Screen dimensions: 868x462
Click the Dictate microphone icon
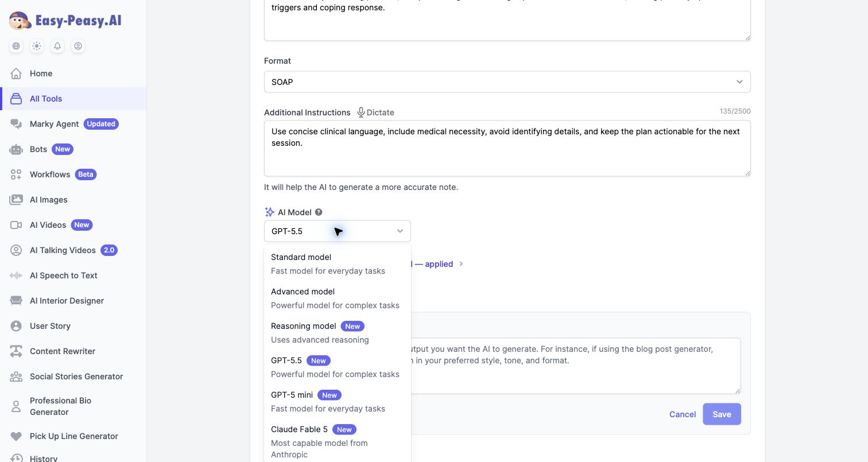[x=361, y=112]
